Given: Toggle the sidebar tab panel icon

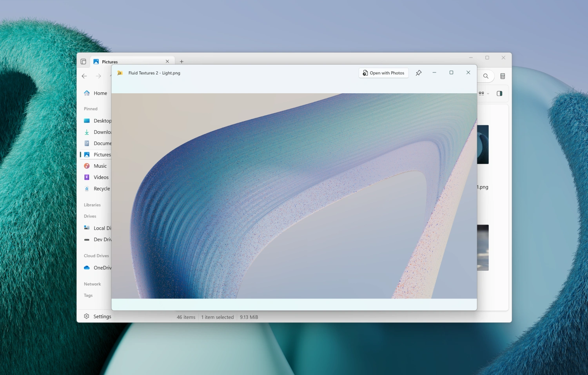Looking at the screenshot, I should [83, 62].
